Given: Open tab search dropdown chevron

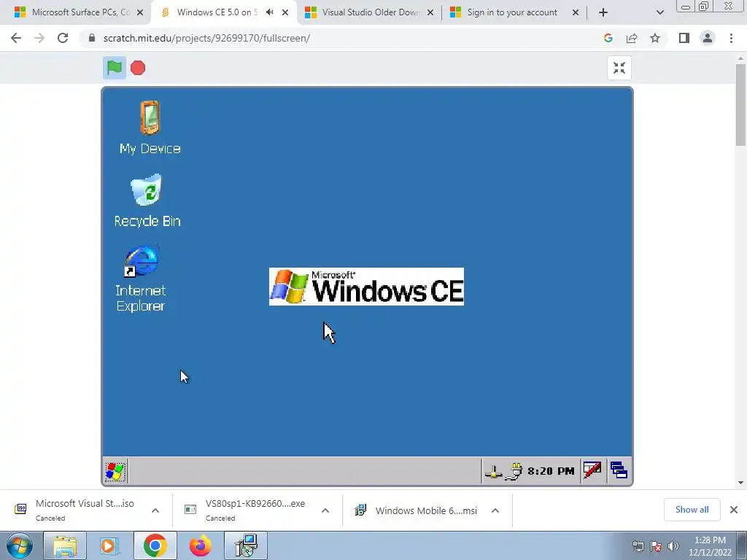Looking at the screenshot, I should [659, 12].
